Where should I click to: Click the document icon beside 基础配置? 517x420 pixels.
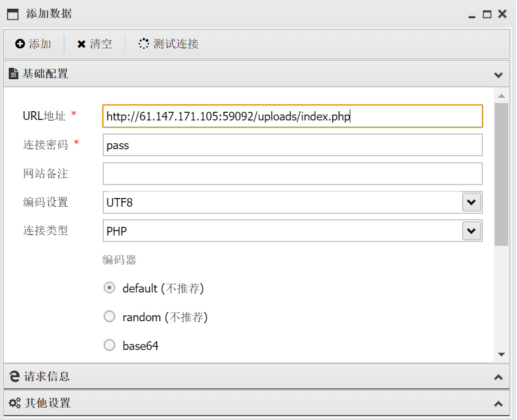(x=14, y=74)
